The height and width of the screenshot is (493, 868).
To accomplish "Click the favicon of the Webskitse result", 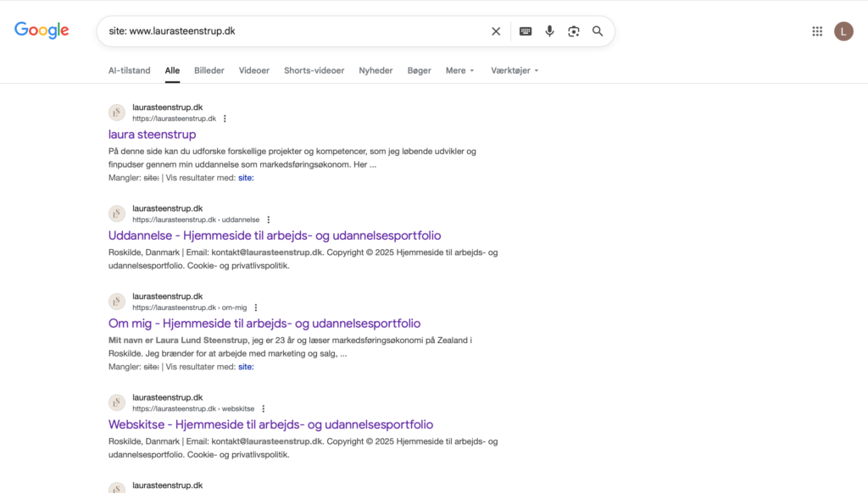I will (117, 403).
